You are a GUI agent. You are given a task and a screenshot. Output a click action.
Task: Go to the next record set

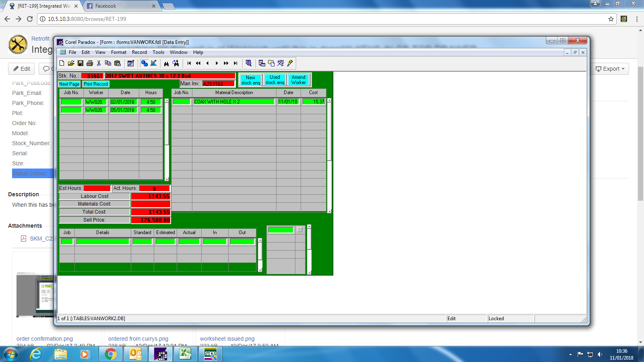[226, 63]
